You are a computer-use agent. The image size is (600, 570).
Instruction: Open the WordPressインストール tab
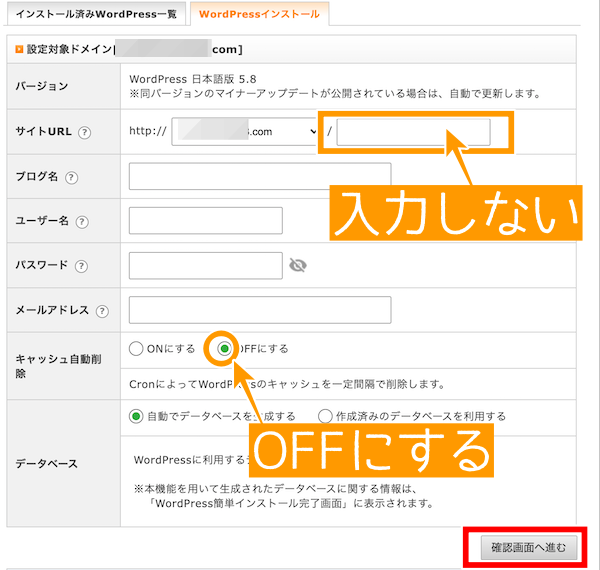click(259, 14)
